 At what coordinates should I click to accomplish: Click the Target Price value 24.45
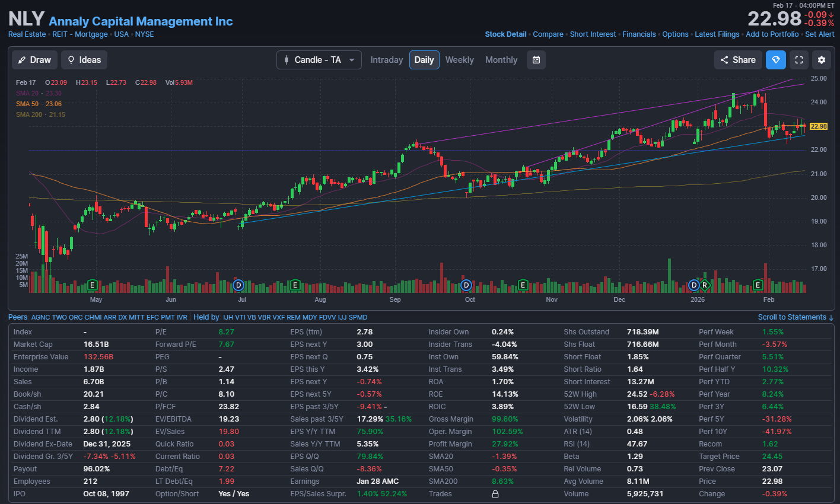(x=772, y=457)
